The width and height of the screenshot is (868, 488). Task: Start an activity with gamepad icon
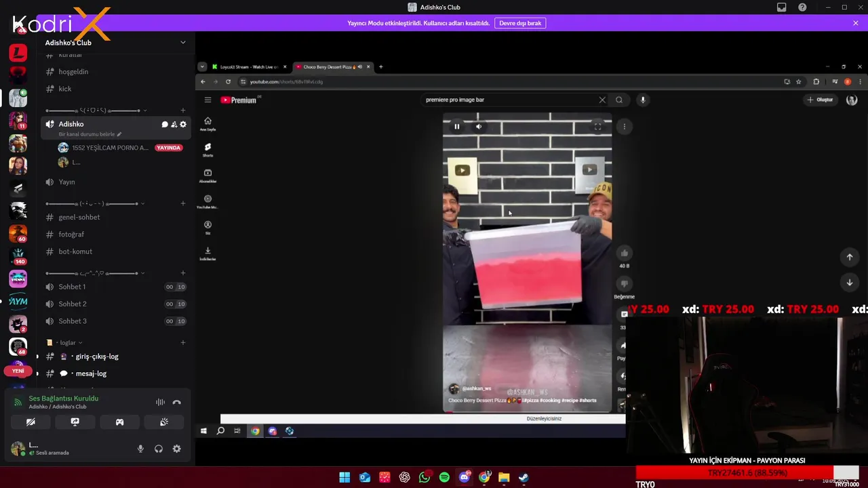(119, 422)
